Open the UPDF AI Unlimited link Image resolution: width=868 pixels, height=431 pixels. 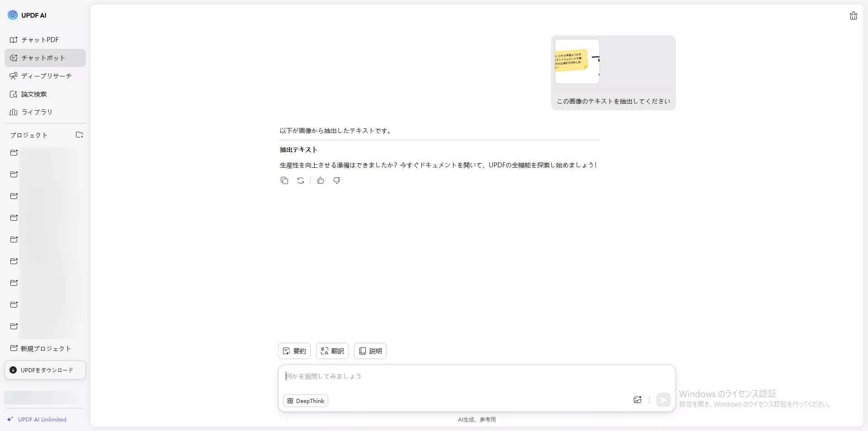coord(37,420)
